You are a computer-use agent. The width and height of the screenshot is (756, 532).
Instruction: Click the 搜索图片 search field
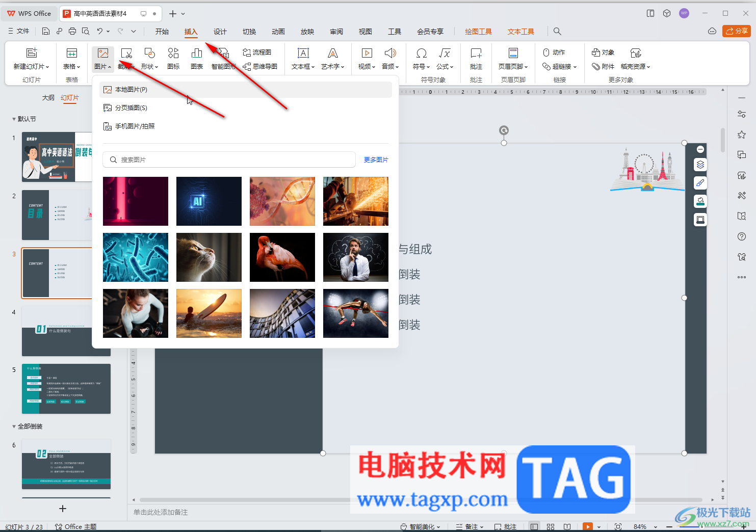click(229, 159)
